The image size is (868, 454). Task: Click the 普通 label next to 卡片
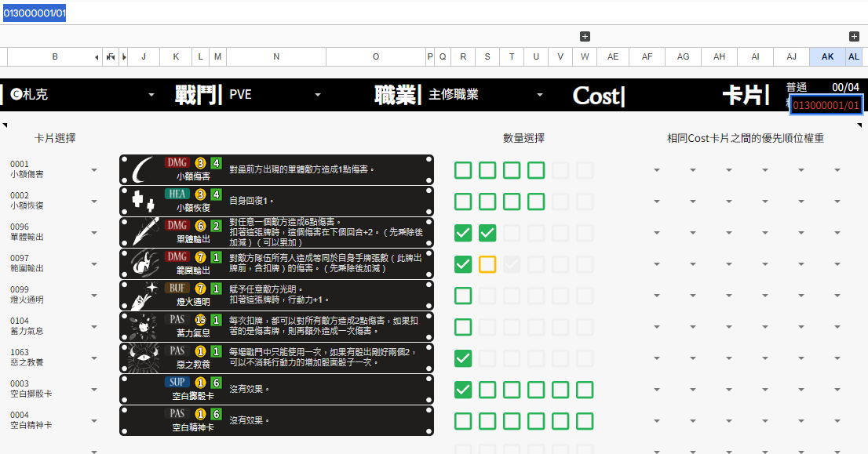tap(797, 87)
